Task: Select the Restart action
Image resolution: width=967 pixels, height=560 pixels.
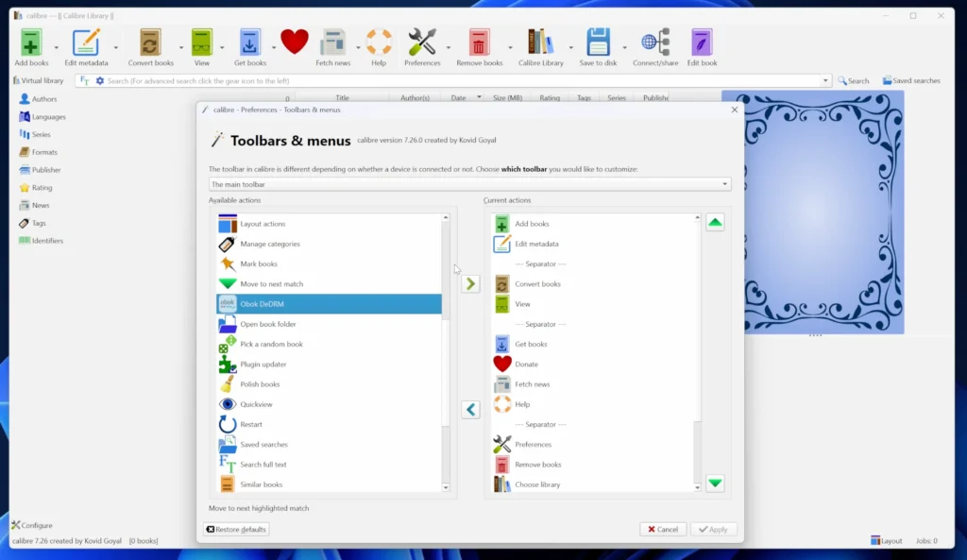Action: (x=330, y=424)
